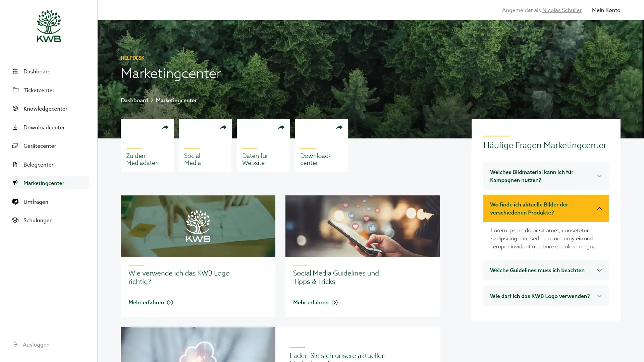Viewport: 644px width, 362px height.
Task: Open the share arrow on Social Media card
Action: pos(223,127)
